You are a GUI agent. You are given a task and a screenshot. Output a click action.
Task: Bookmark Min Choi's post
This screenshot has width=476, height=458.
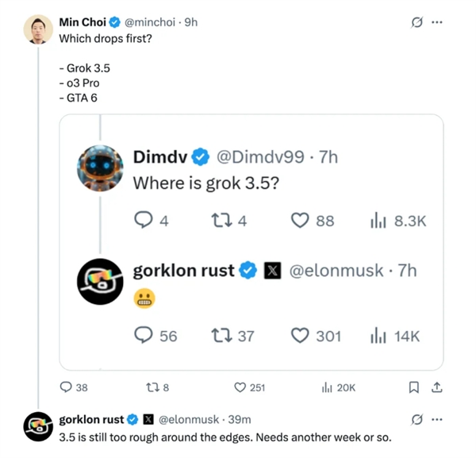pos(413,387)
